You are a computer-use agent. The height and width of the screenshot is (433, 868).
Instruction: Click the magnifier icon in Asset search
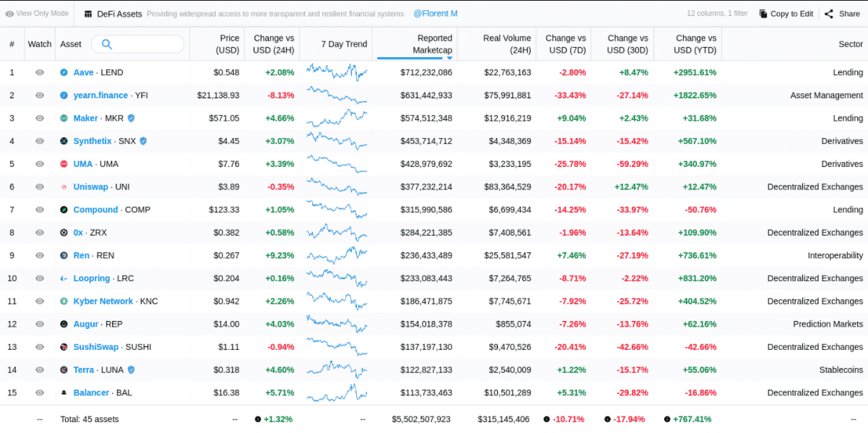tap(107, 44)
